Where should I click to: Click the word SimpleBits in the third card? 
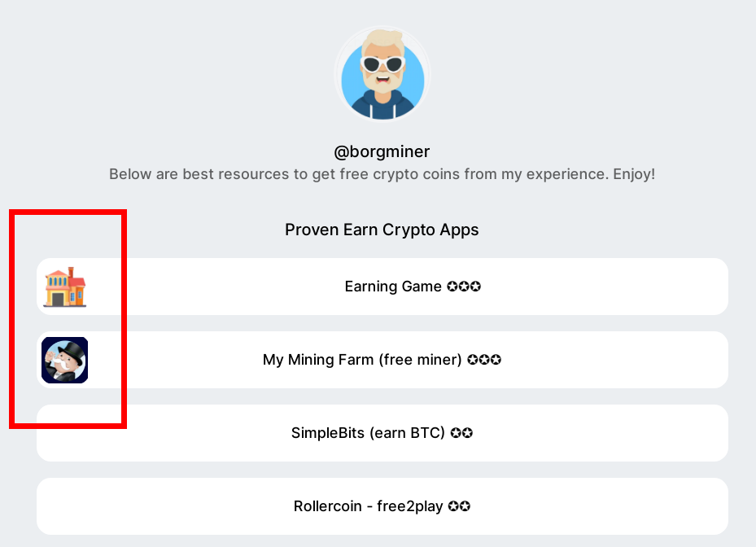(x=328, y=433)
